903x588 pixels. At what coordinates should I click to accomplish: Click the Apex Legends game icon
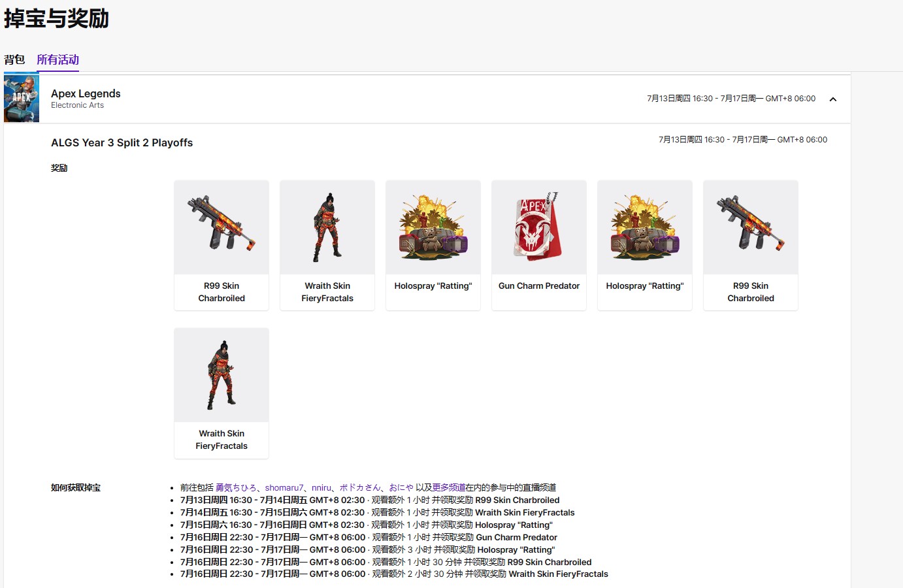[21, 98]
